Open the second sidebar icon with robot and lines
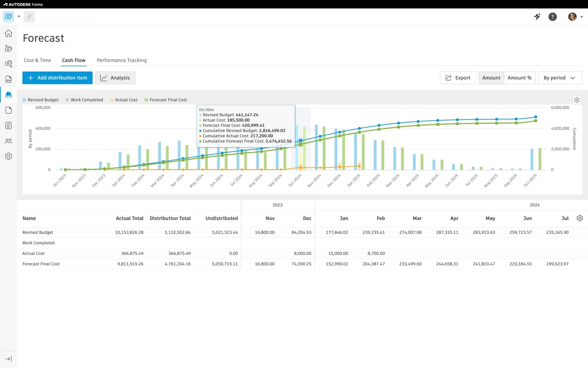 [9, 48]
